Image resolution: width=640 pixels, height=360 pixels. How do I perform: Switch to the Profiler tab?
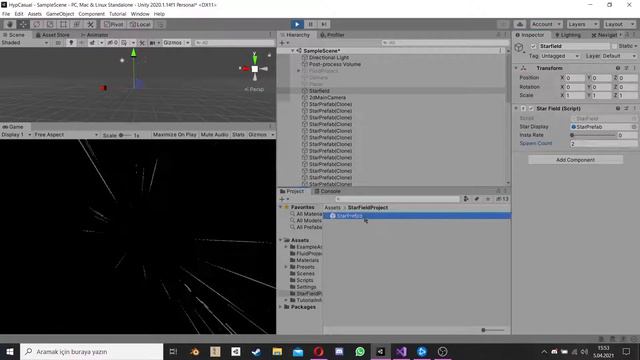coord(332,35)
